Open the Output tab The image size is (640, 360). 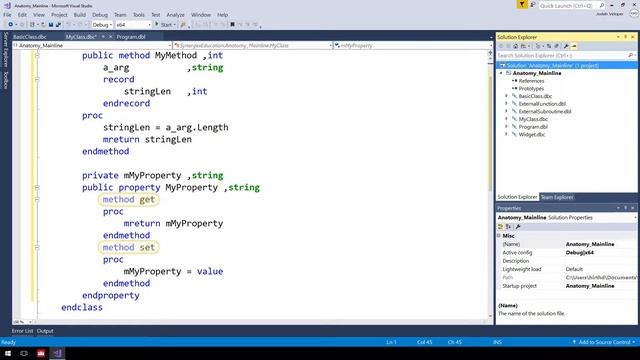click(45, 331)
